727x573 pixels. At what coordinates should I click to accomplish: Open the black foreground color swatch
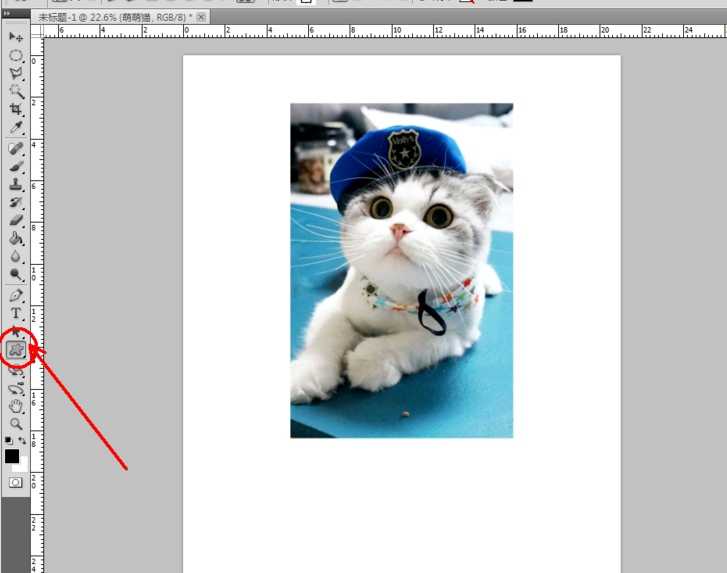[12, 456]
